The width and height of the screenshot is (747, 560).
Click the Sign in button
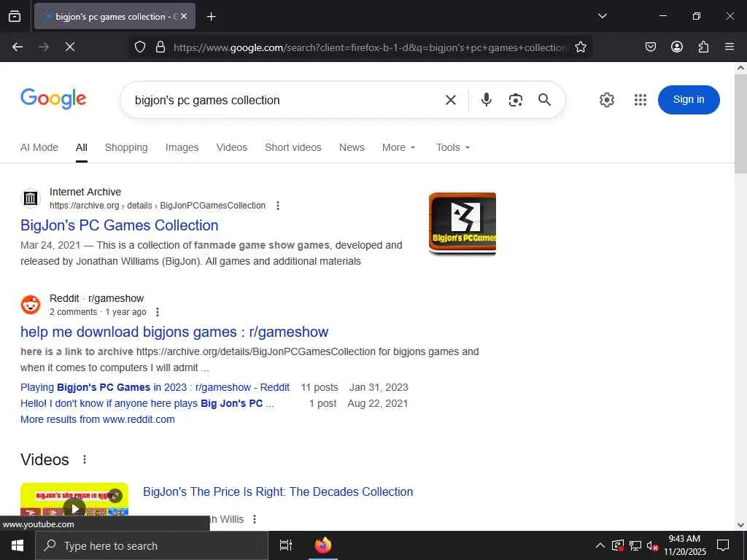click(689, 99)
